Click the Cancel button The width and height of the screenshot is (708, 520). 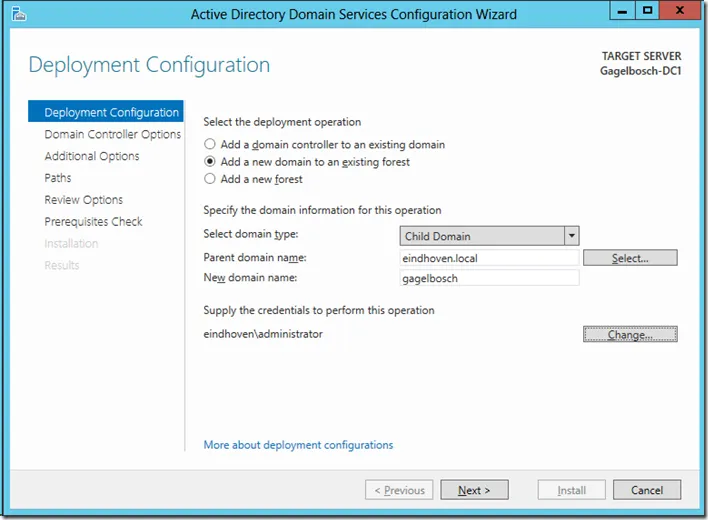pyautogui.click(x=647, y=490)
